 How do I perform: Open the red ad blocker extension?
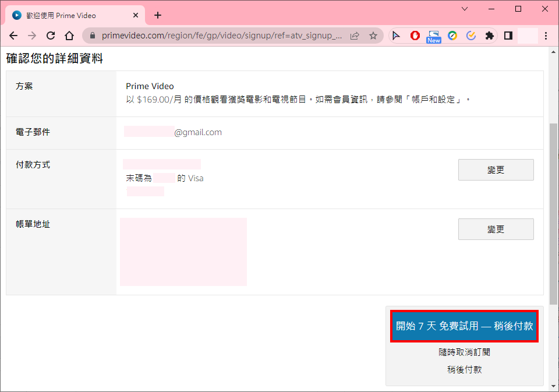click(x=415, y=36)
